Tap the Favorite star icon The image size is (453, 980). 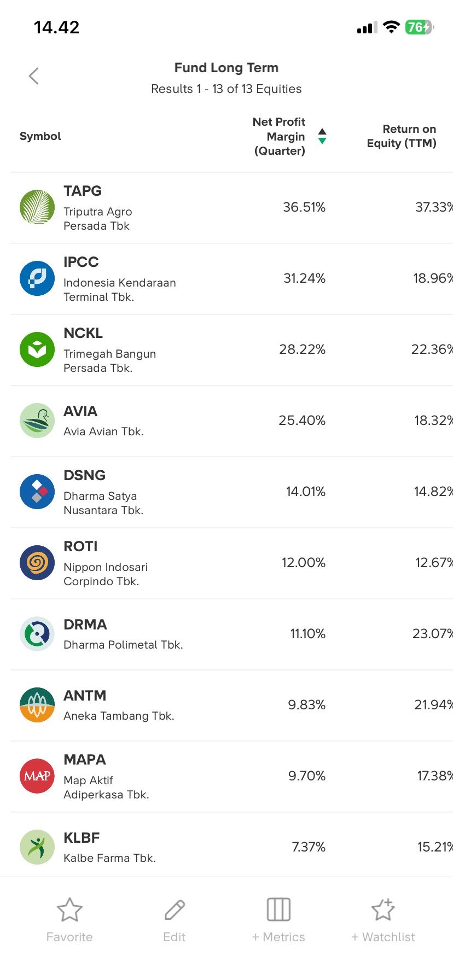(69, 910)
